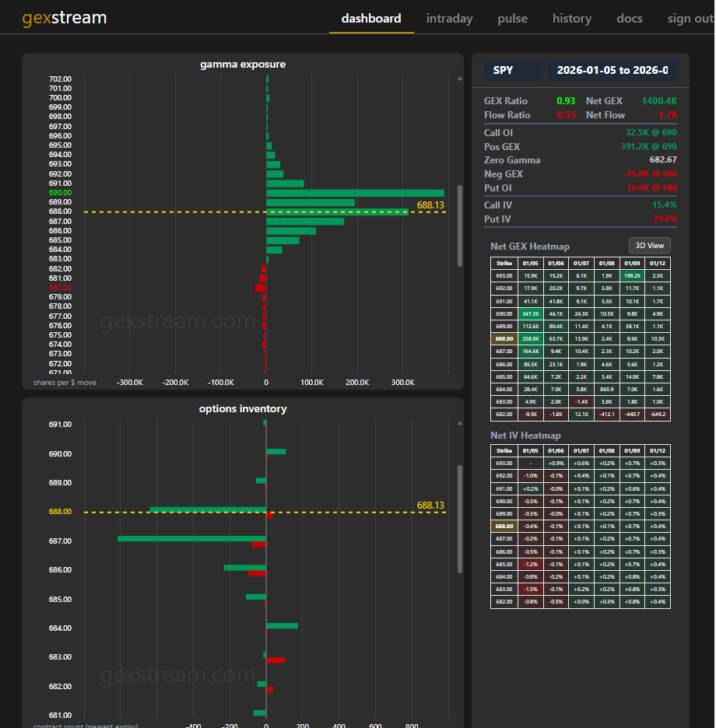The width and height of the screenshot is (716, 728).
Task: Select the dashboard tab
Action: click(371, 18)
